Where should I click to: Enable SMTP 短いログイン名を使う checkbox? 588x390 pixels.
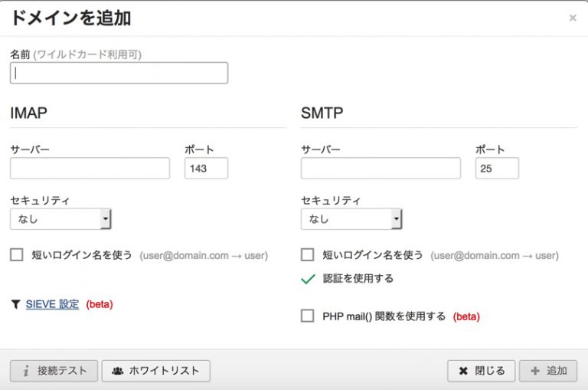coord(308,255)
